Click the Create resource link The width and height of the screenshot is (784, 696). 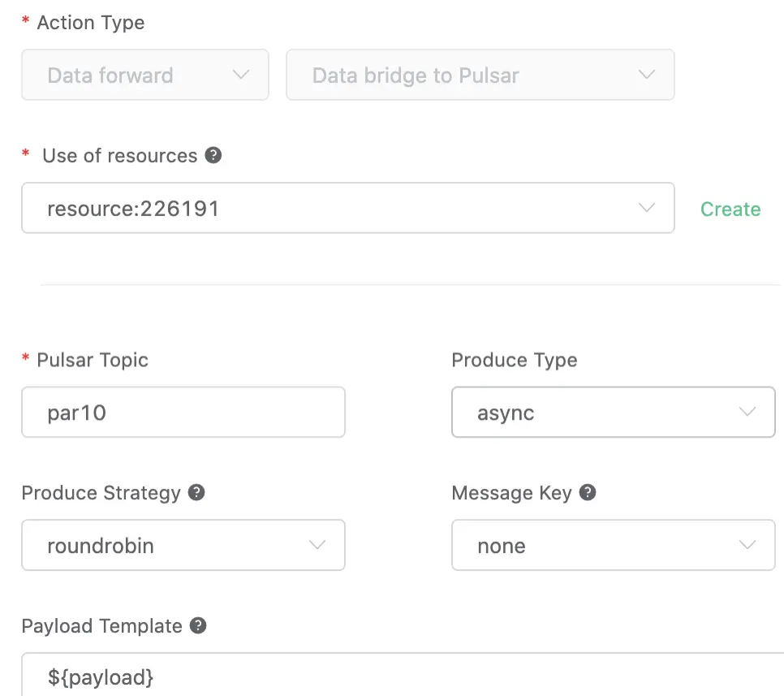(x=730, y=209)
